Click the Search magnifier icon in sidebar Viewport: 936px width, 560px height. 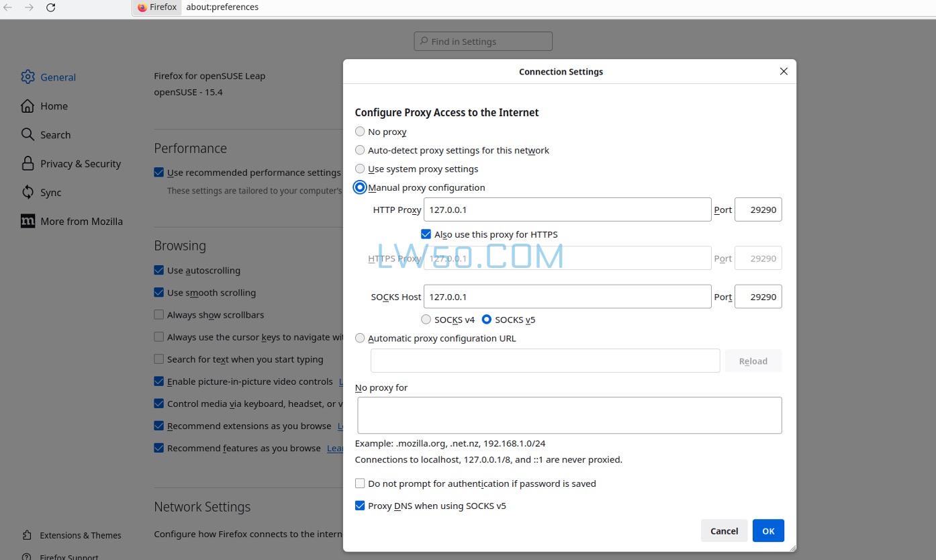click(x=28, y=135)
